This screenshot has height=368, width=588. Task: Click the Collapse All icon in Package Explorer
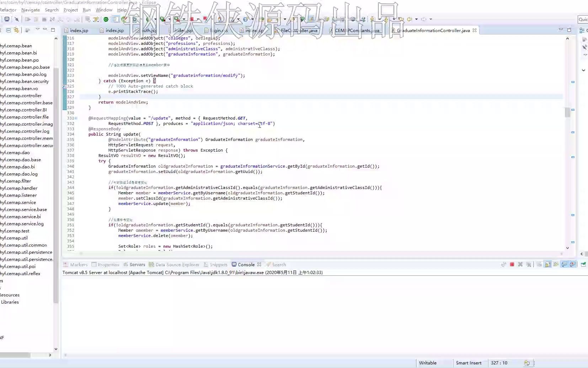[x=9, y=30]
